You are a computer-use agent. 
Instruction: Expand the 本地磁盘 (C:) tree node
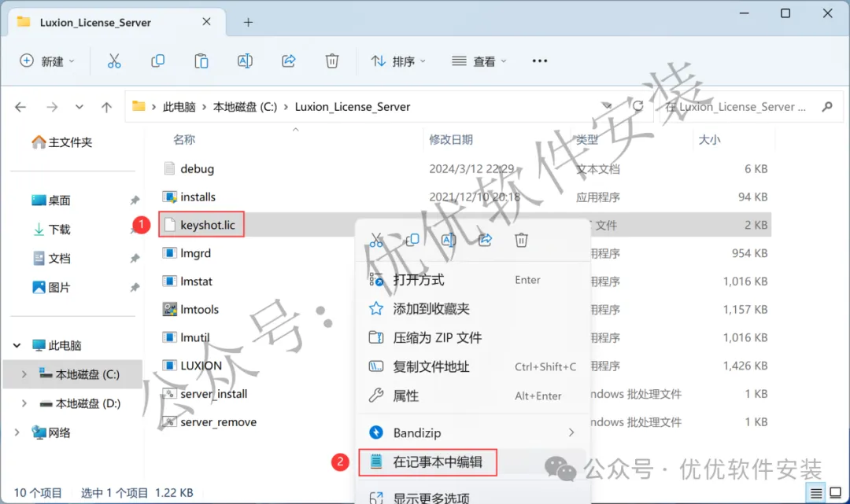(x=24, y=374)
